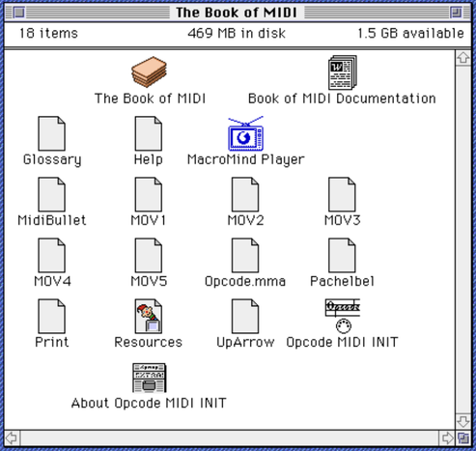This screenshot has width=476, height=451.
Task: Click the vertical scrollbar up arrow
Action: [x=463, y=58]
